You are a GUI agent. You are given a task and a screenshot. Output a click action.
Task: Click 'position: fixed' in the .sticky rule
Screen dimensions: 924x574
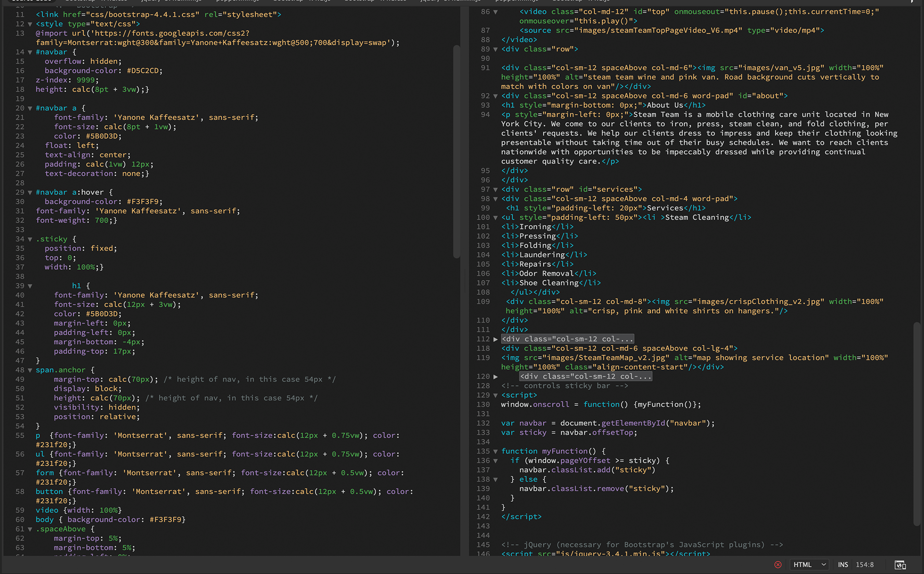click(x=79, y=248)
